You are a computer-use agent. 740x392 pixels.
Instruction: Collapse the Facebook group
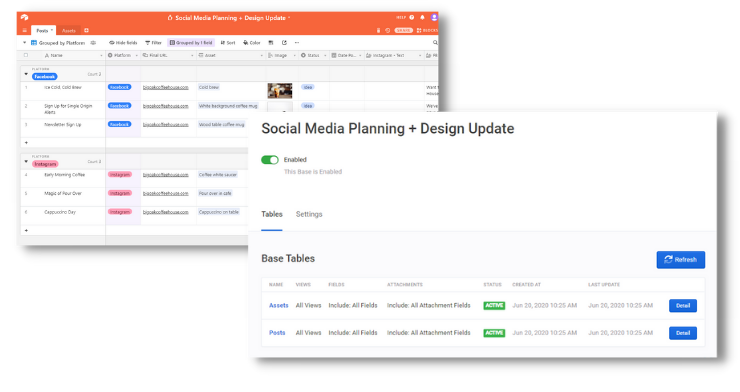(x=26, y=74)
